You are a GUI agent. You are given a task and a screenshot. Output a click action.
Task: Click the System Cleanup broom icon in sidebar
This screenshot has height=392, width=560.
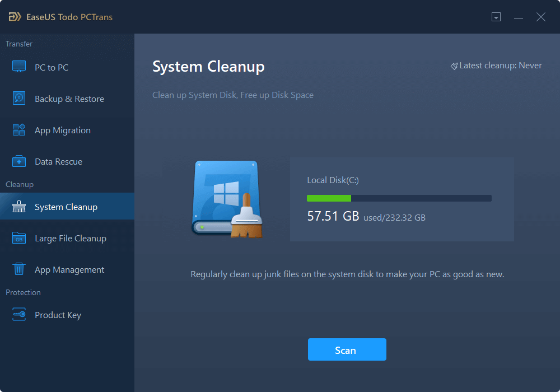click(19, 206)
